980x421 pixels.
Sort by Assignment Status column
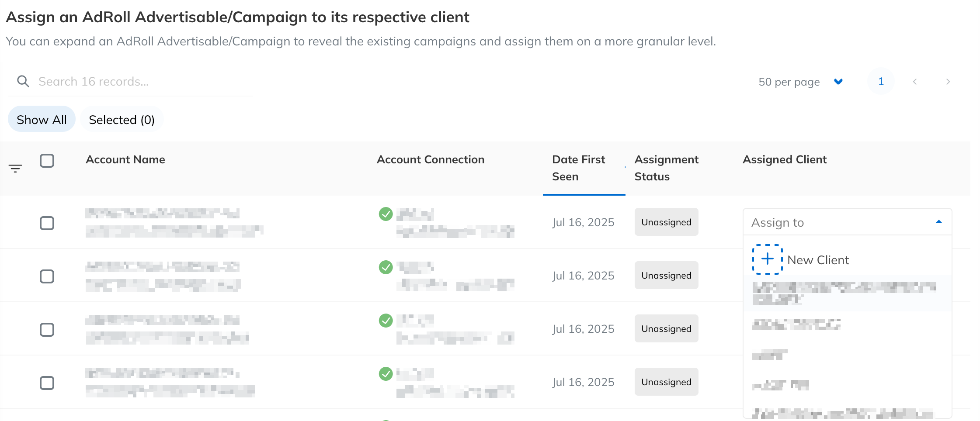coord(666,168)
